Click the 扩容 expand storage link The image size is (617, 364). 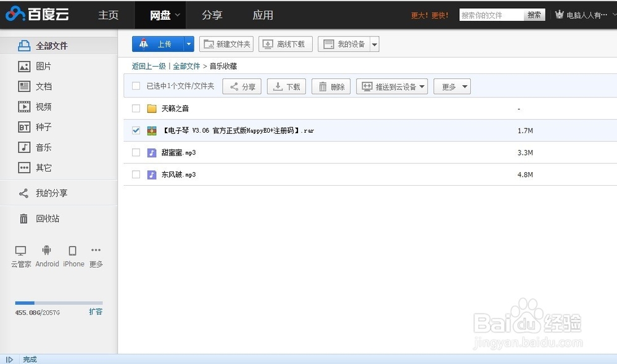(96, 312)
